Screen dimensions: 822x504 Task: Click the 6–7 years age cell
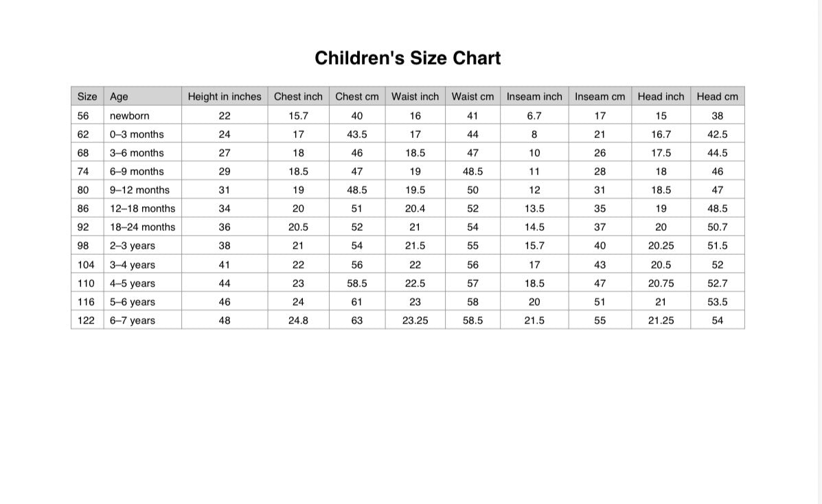133,321
